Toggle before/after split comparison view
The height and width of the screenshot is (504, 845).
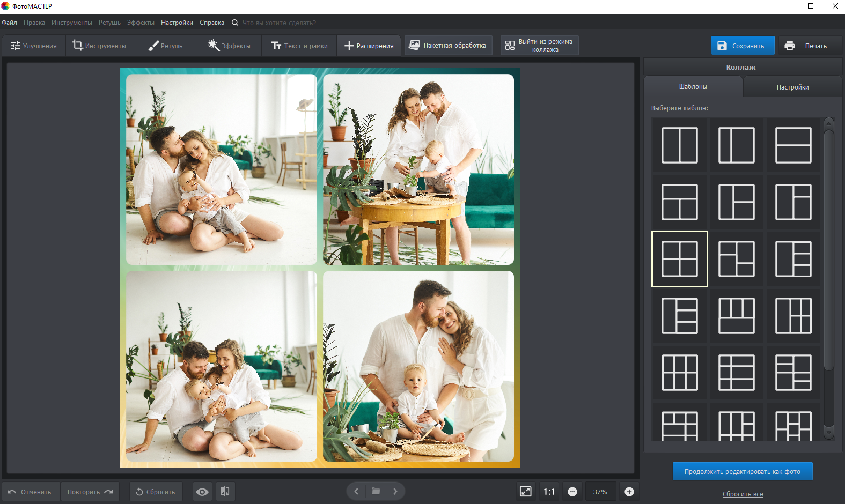pos(225,492)
